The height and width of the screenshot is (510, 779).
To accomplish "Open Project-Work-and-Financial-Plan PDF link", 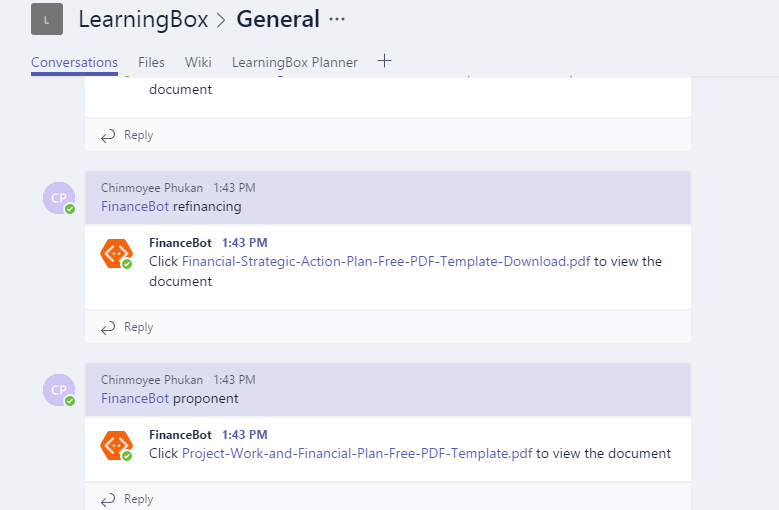I will point(357,453).
